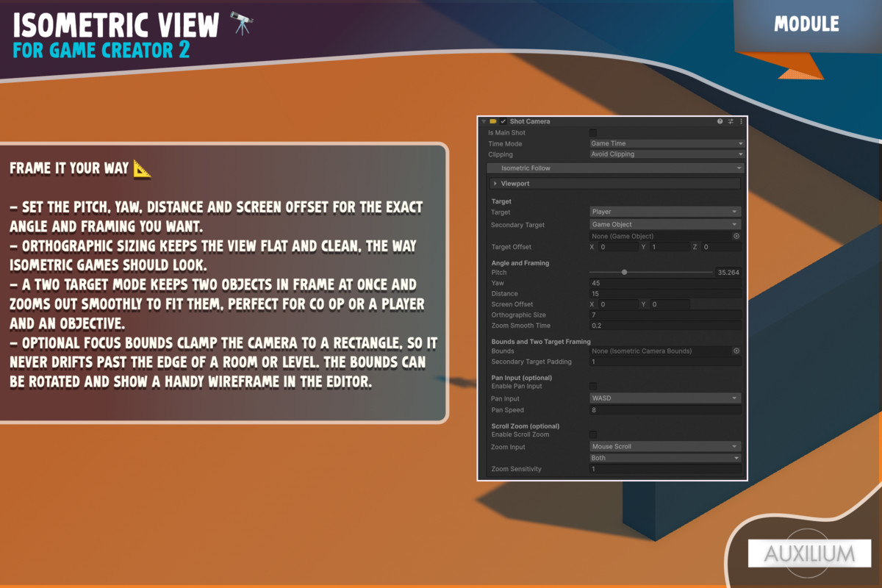Click the Screen Offset Y field
The width and height of the screenshot is (882, 588).
[670, 304]
